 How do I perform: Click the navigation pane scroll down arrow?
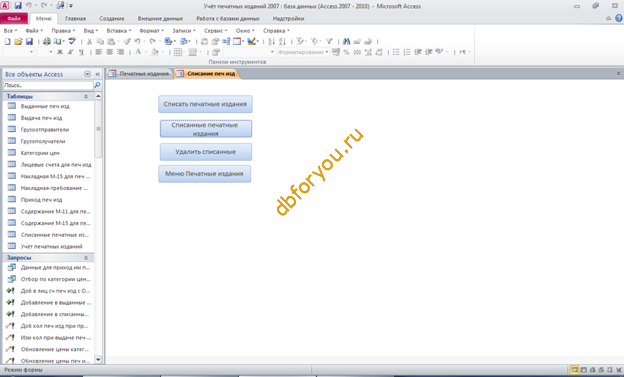pyautogui.click(x=98, y=360)
